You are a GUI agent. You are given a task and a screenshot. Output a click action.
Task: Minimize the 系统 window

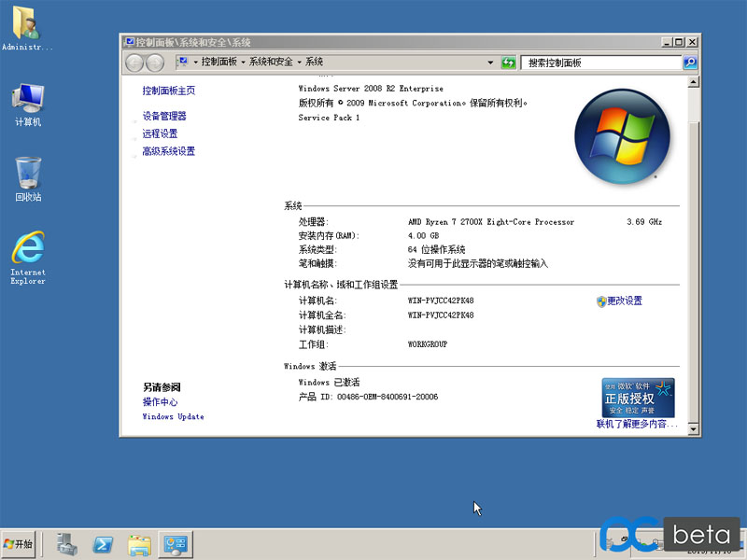[667, 42]
